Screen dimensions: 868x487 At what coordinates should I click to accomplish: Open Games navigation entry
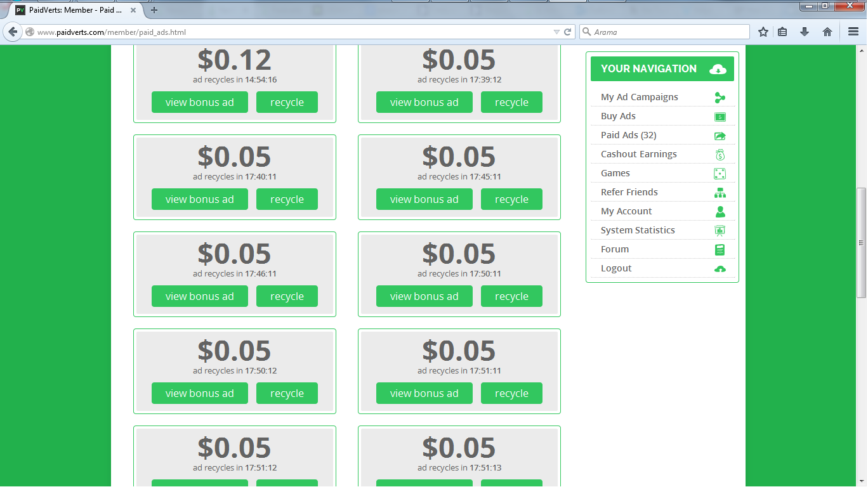coord(615,173)
